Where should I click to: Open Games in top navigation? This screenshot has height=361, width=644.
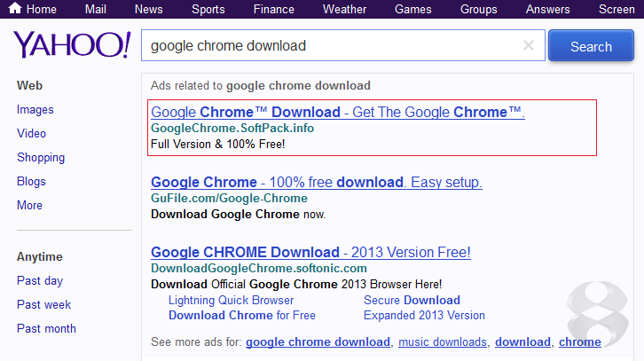(x=413, y=9)
